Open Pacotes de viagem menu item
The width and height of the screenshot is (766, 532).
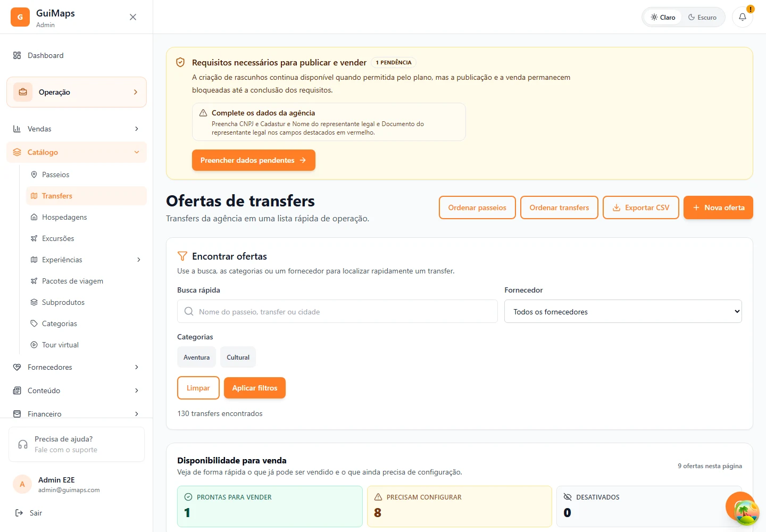point(86,281)
